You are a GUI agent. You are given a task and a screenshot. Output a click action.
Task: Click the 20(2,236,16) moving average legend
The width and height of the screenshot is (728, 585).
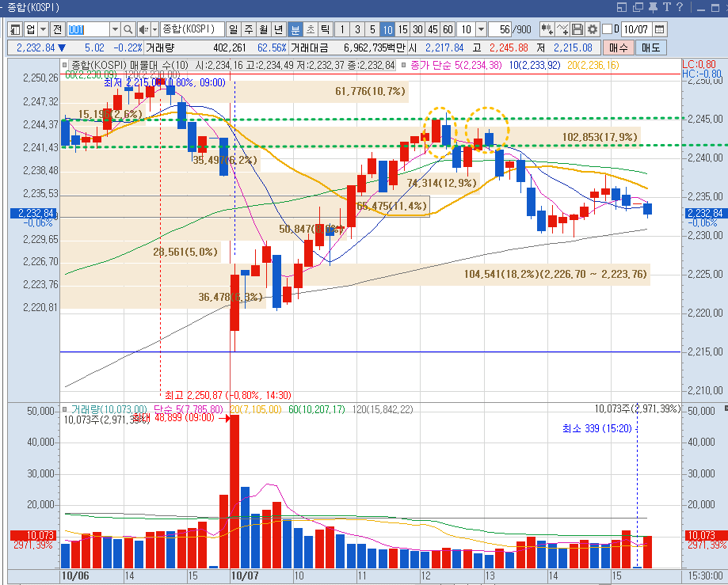[593, 66]
